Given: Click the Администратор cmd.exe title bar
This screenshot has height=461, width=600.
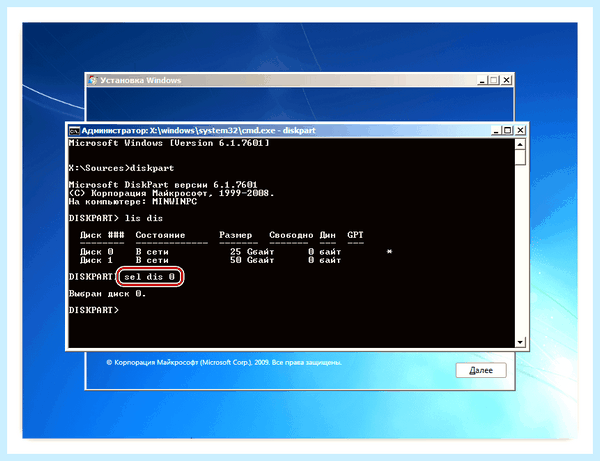Looking at the screenshot, I should (x=199, y=131).
